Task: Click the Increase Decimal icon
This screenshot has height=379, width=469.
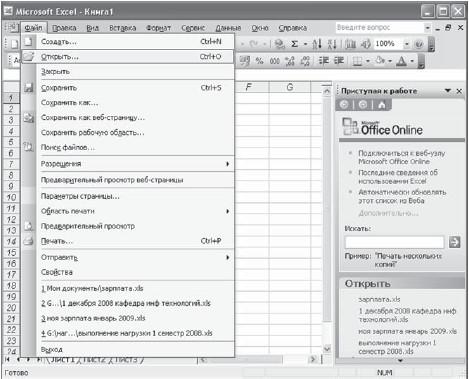Action: tap(290, 61)
